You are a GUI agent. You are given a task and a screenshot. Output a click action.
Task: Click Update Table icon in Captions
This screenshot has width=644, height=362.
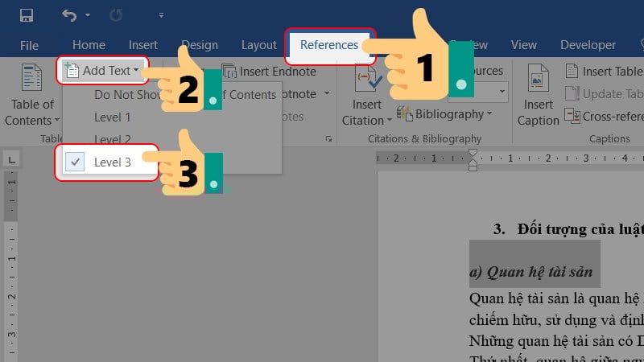[572, 93]
